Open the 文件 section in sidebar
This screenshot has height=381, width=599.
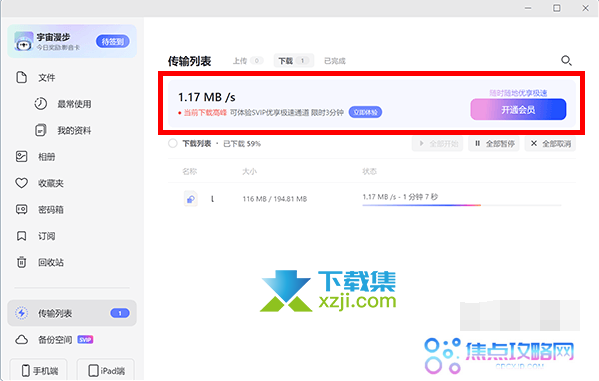tap(36, 78)
